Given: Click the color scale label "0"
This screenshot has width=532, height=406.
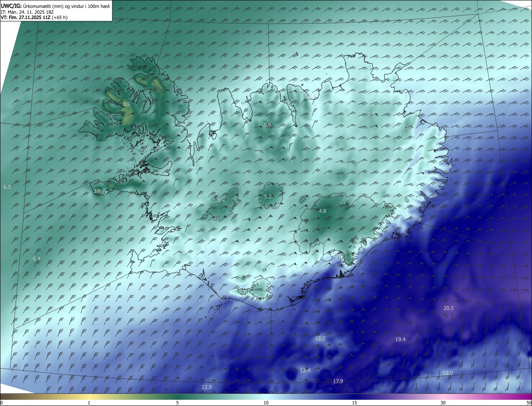Looking at the screenshot, I should pyautogui.click(x=2, y=403).
